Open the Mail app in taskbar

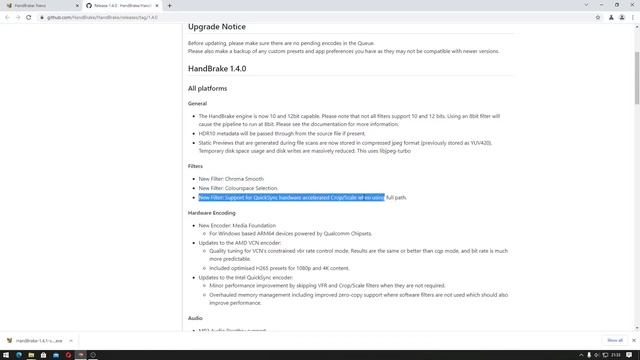point(56,355)
